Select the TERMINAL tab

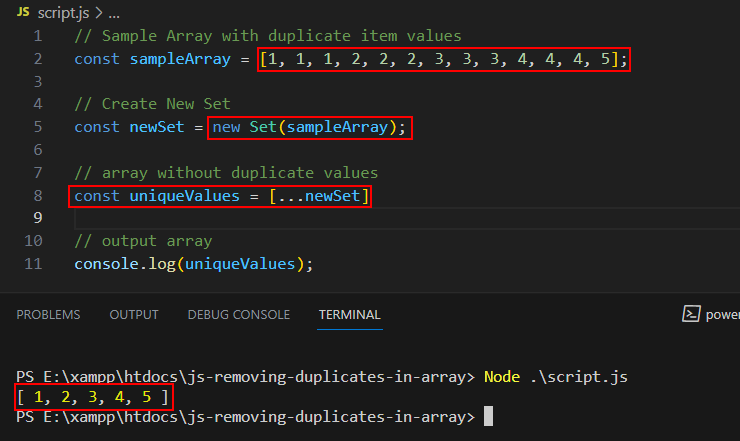click(350, 314)
